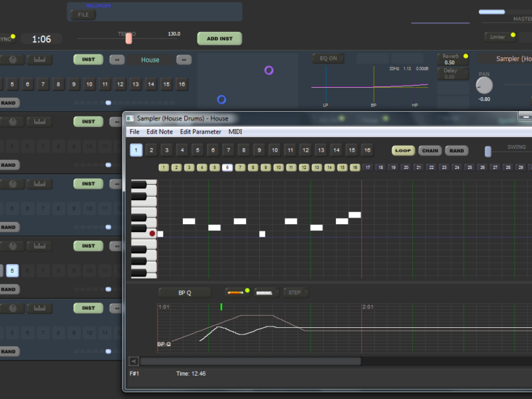
Task: Open the Edit Note menu
Action: click(x=160, y=132)
